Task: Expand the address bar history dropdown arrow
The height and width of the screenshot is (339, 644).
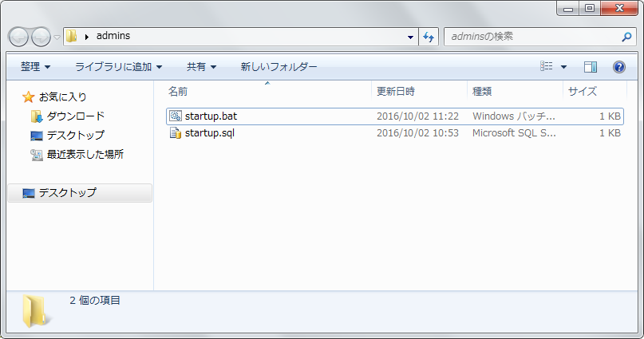Action: click(x=410, y=37)
